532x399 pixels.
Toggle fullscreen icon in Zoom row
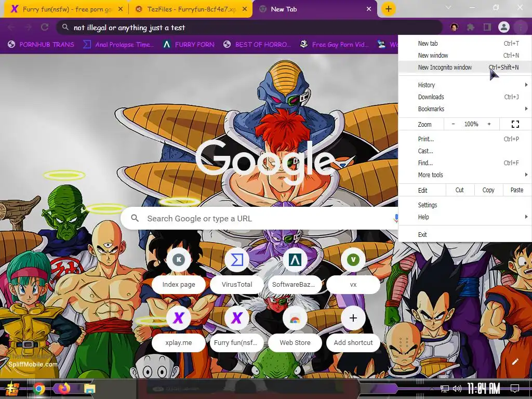pyautogui.click(x=515, y=124)
